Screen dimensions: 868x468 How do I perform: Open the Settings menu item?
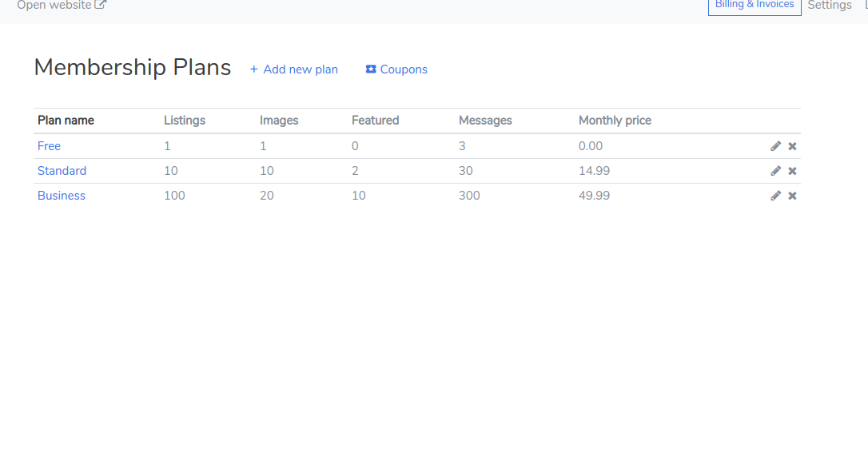pos(830,6)
